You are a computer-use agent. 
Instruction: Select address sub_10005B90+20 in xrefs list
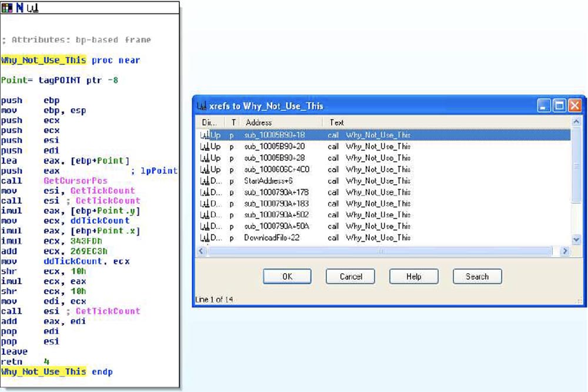(x=275, y=147)
